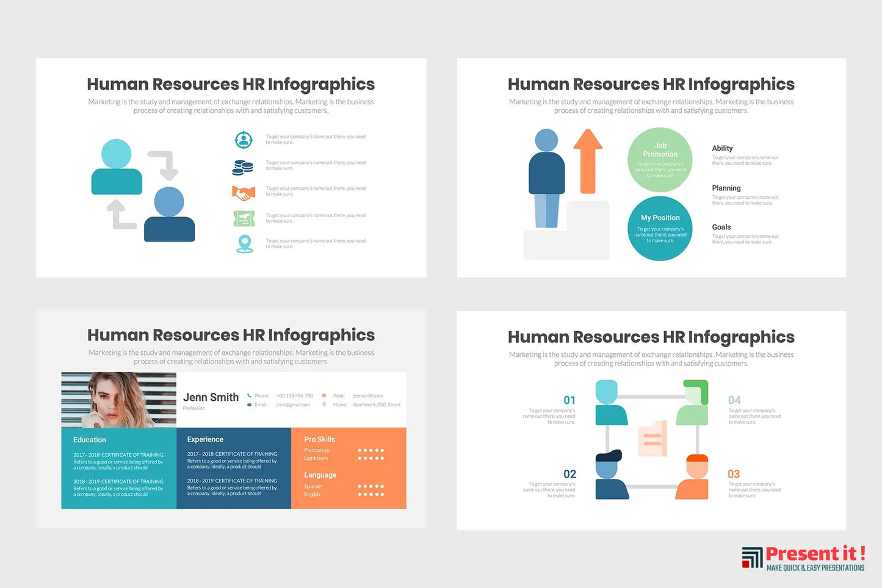Select the teal My Position circle
Screen dimensions: 882x588
[660, 228]
